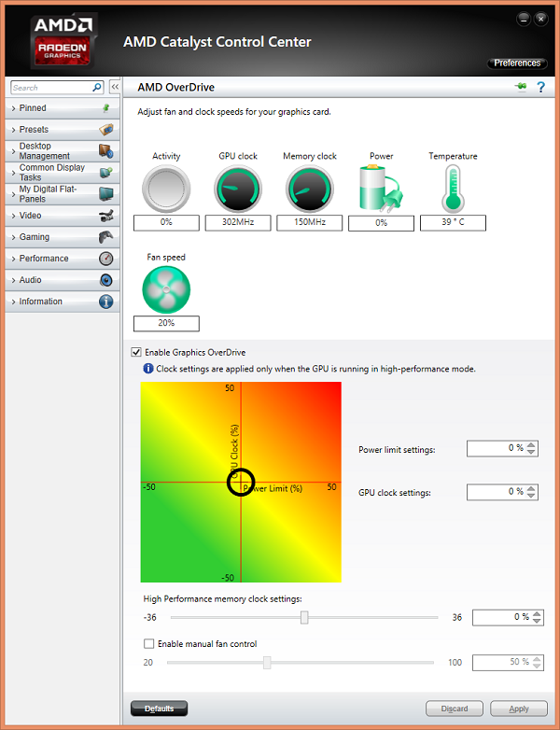Click the Temperature thermometer icon
This screenshot has height=730, width=560.
pos(453,189)
